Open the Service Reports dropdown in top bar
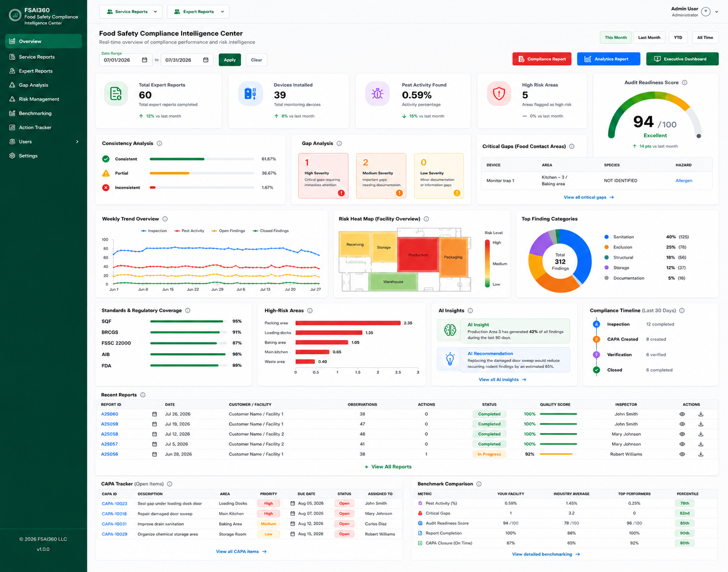 click(x=131, y=11)
